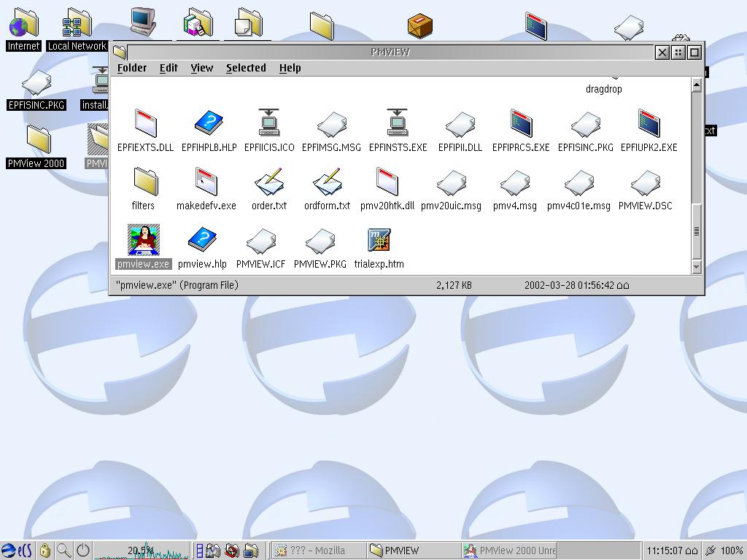
Task: Click the power plug battery indicator icon
Action: [711, 551]
